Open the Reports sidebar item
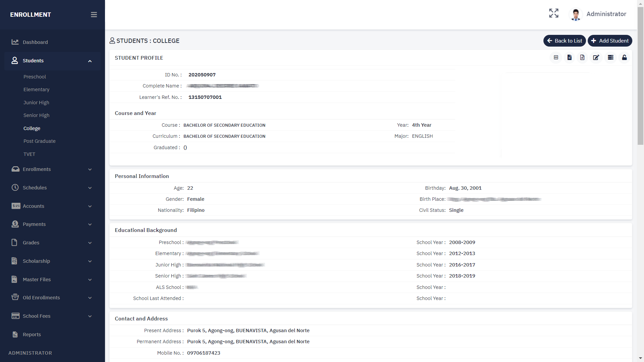Image resolution: width=644 pixels, height=362 pixels. pos(32,335)
